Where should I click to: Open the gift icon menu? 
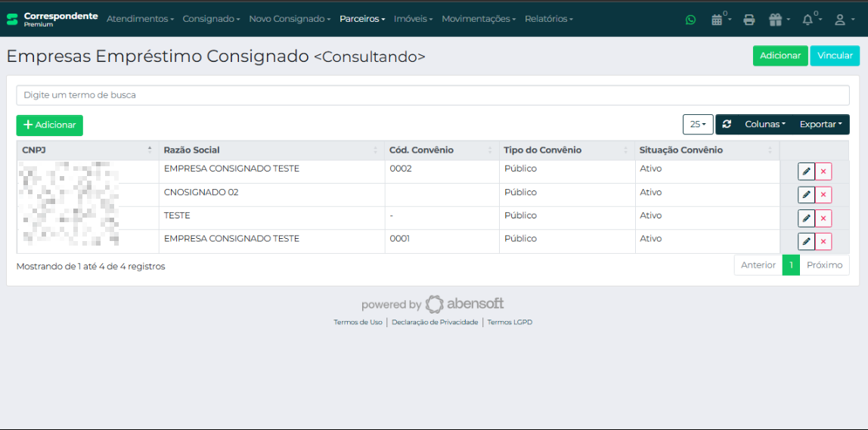779,20
